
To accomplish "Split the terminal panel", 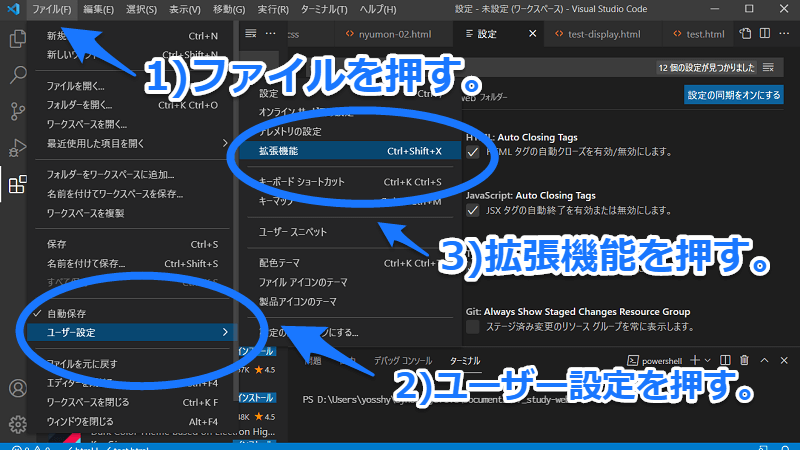I will click(726, 360).
